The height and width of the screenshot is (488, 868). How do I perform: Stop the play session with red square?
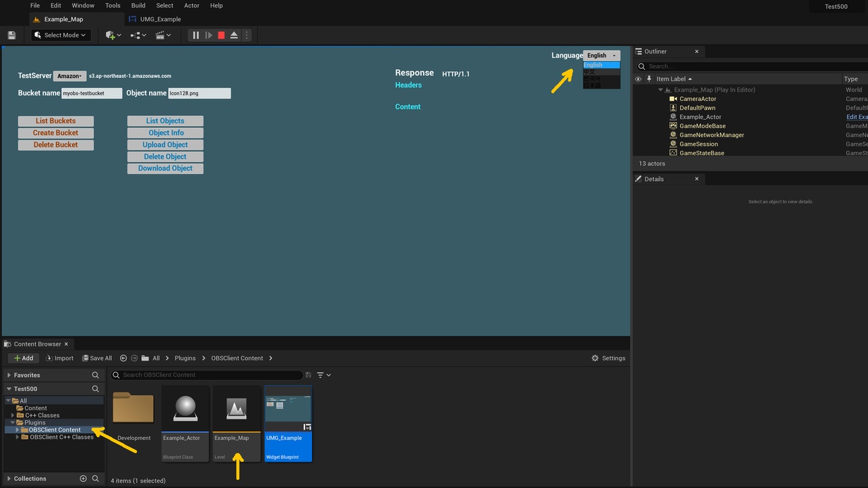tap(221, 35)
